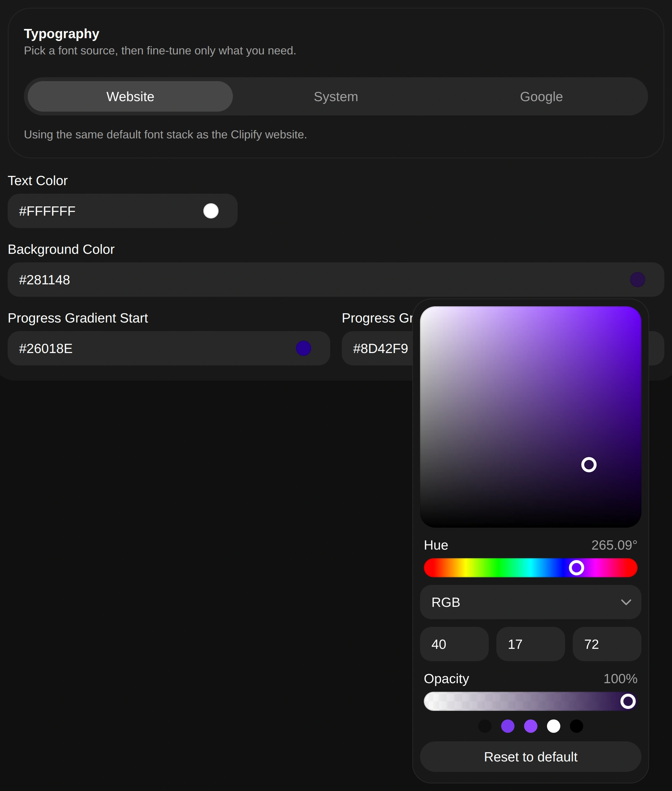Click the Progress Gradient Start field #26018E

(169, 349)
